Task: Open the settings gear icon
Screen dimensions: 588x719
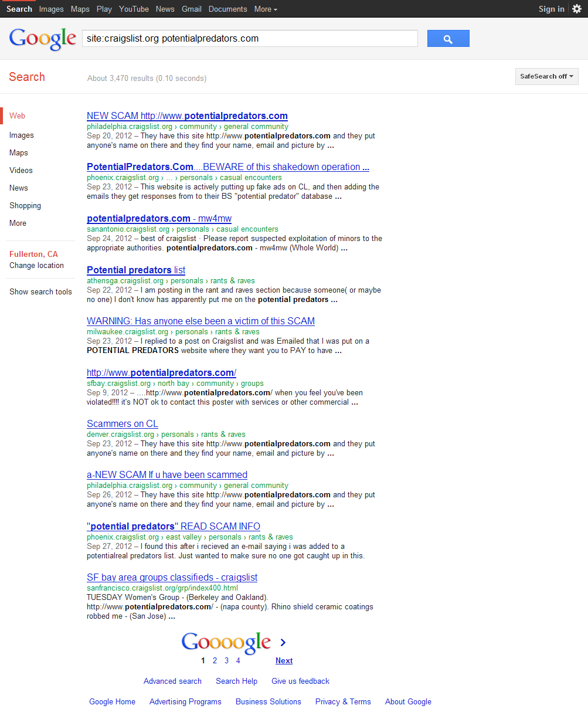Action: point(577,9)
